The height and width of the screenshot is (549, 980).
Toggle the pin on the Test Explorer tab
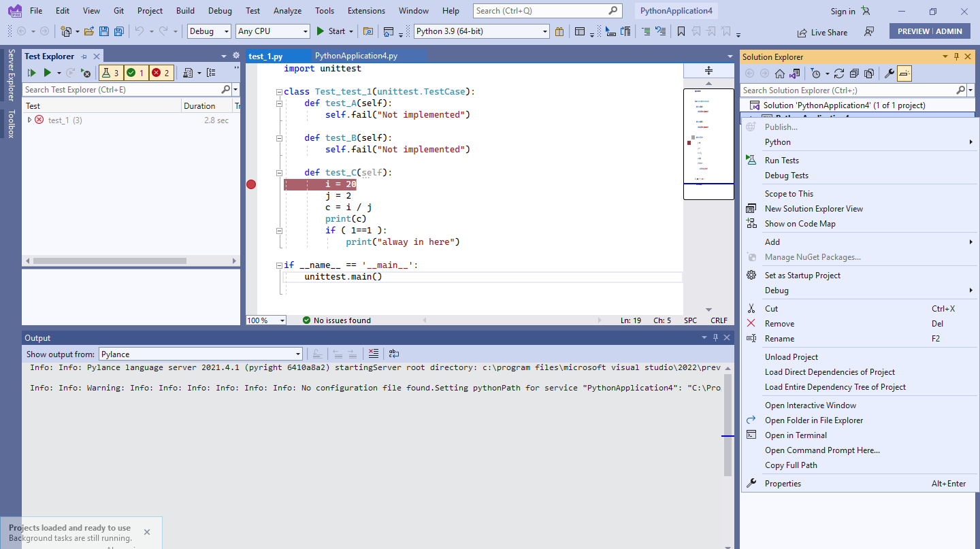point(84,56)
